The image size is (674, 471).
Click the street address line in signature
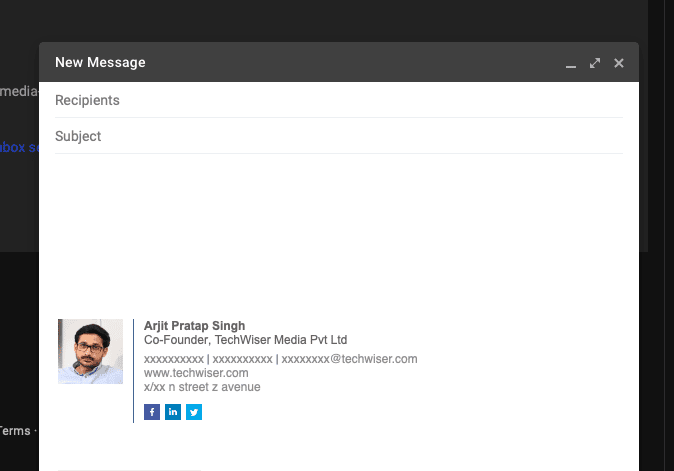click(x=202, y=387)
